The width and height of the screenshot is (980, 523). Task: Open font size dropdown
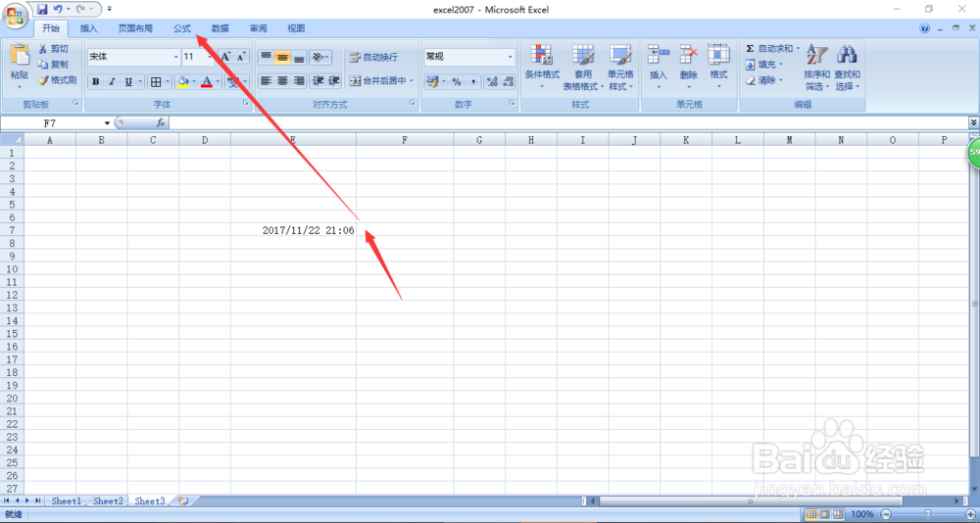point(210,57)
